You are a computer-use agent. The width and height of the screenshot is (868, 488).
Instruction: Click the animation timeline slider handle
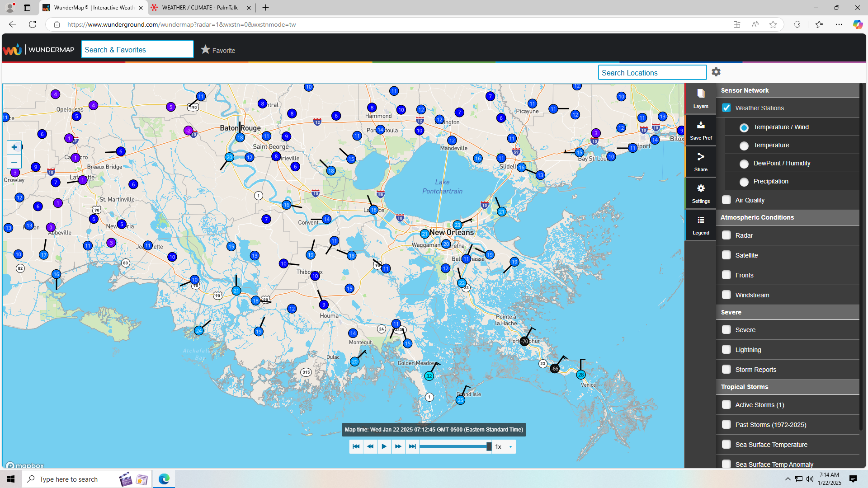489,446
